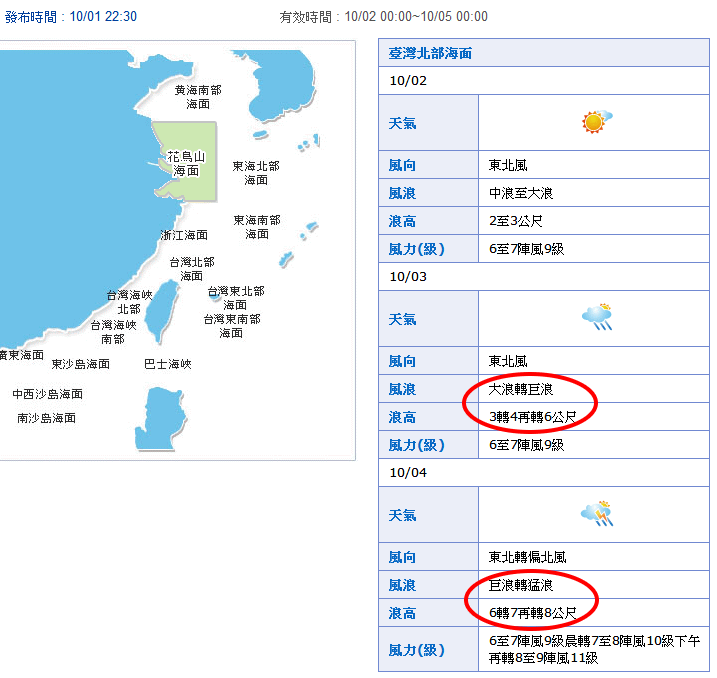Click the thunderstorm icon for 10/04
Screen dimensions: 717x678
click(597, 513)
